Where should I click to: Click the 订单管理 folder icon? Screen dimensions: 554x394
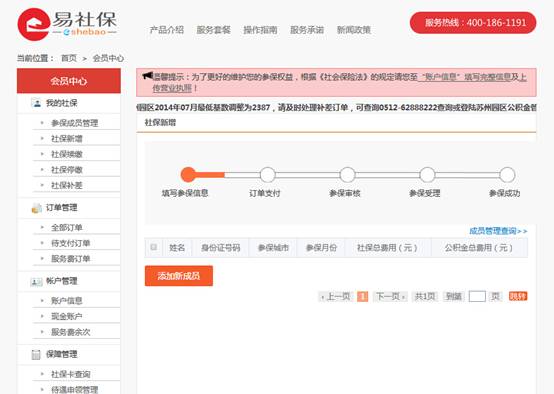[x=36, y=208]
